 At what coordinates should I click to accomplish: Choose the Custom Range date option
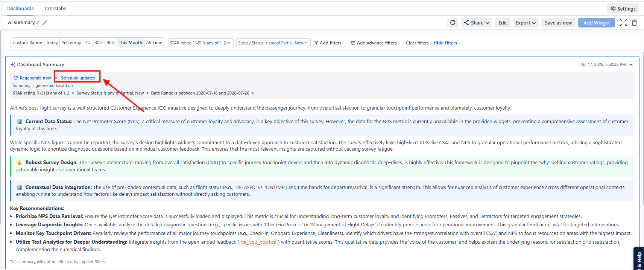click(x=27, y=43)
